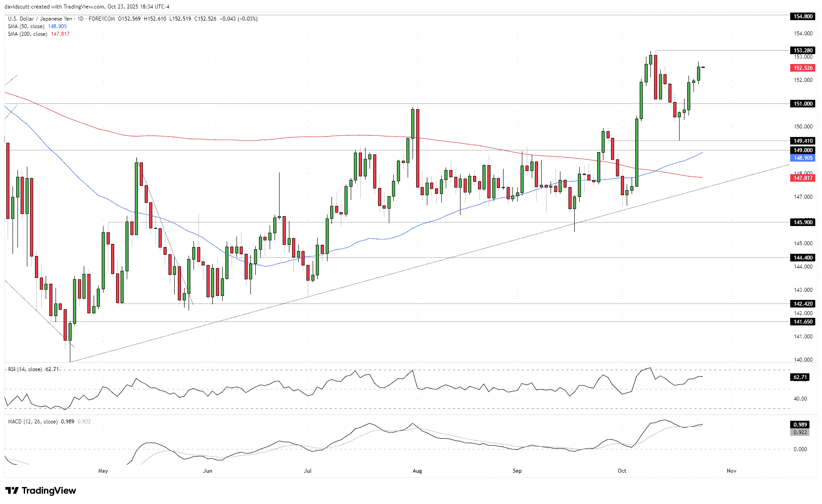Click the red 153.280 resistance price label
This screenshot has height=504, width=822.
802,51
